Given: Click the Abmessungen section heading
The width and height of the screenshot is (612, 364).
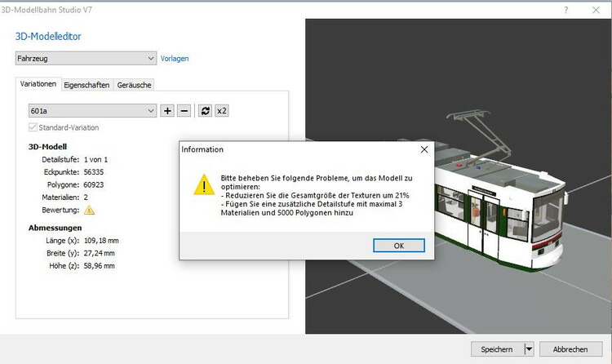Looking at the screenshot, I should [55, 228].
